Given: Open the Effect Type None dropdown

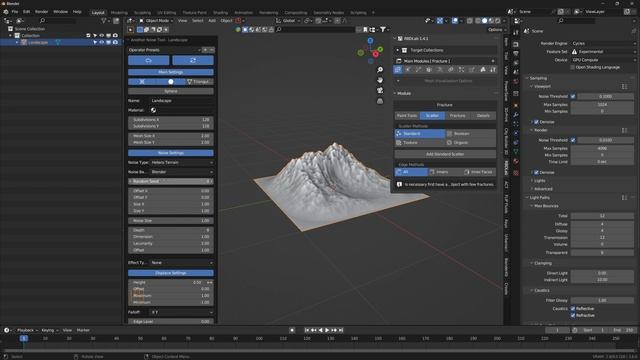Looking at the screenshot, I should click(x=182, y=262).
